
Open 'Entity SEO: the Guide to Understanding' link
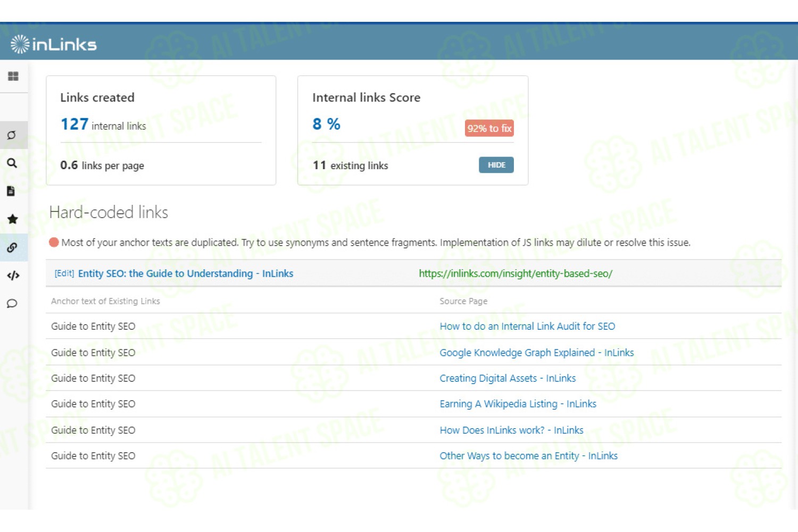click(186, 273)
